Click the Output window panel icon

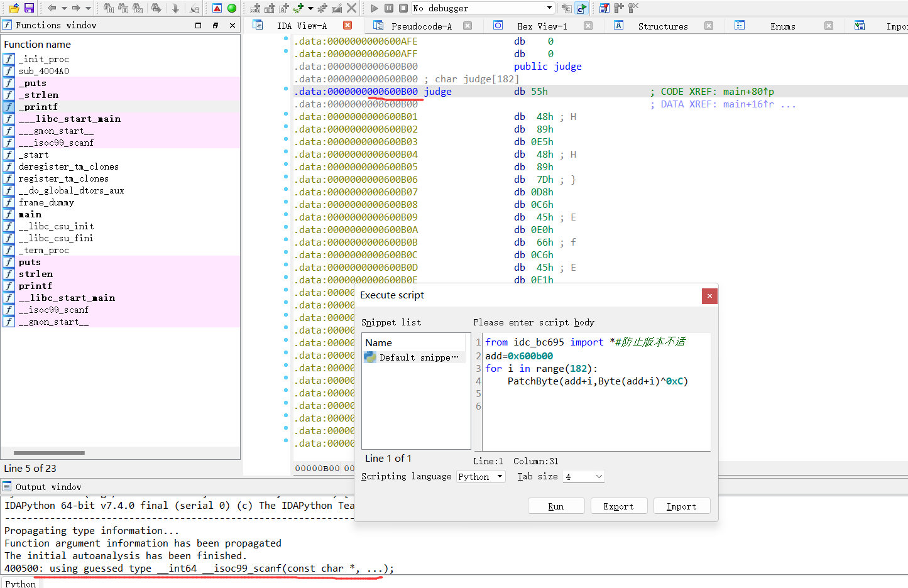pos(7,487)
